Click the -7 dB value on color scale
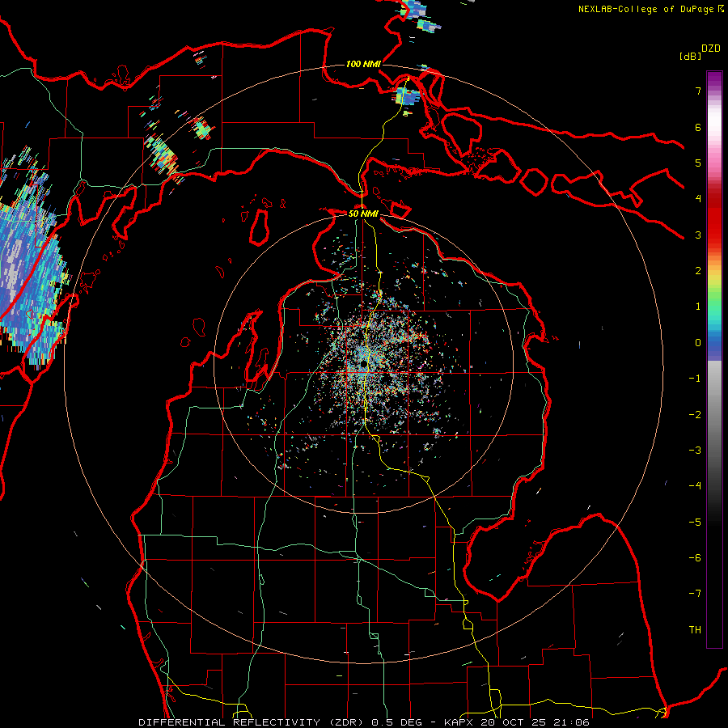This screenshot has width=728, height=728. point(695,594)
